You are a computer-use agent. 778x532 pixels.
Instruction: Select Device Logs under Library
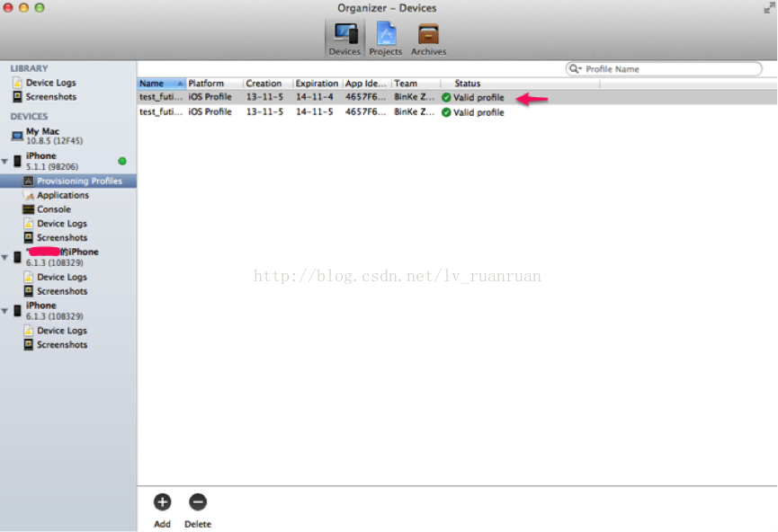(x=50, y=83)
